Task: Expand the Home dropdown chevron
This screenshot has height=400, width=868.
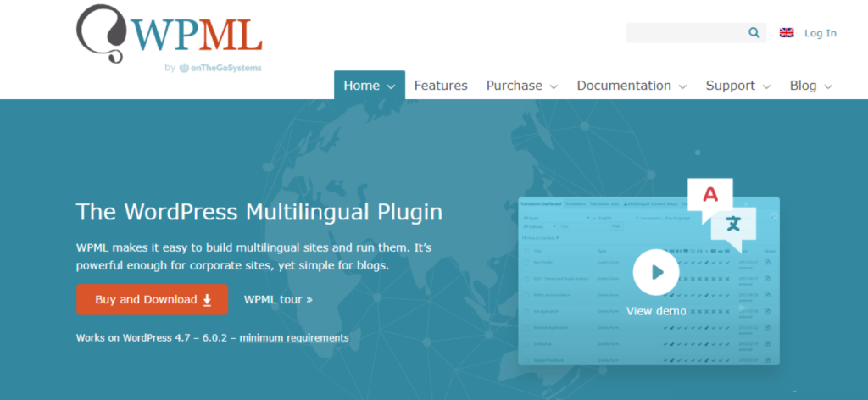Action: tap(392, 86)
